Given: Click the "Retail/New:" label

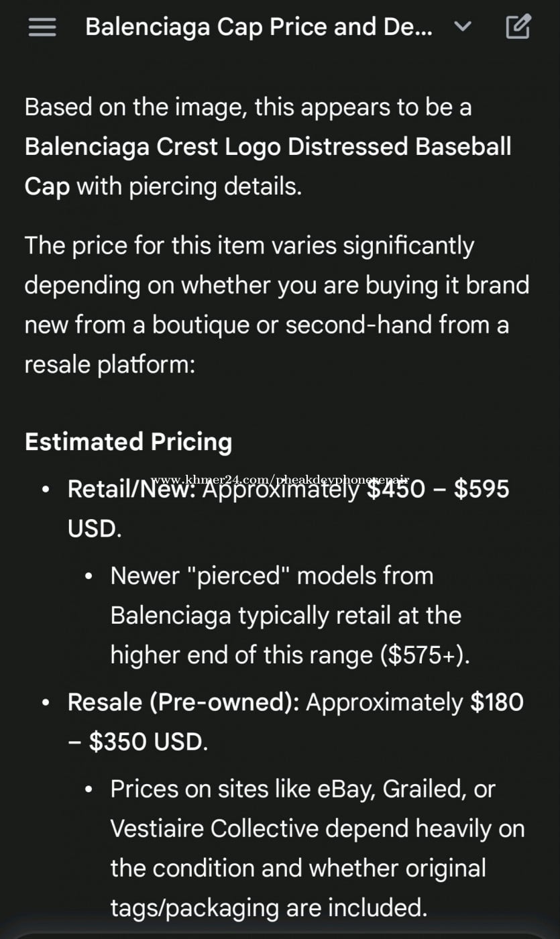Looking at the screenshot, I should click(131, 490).
